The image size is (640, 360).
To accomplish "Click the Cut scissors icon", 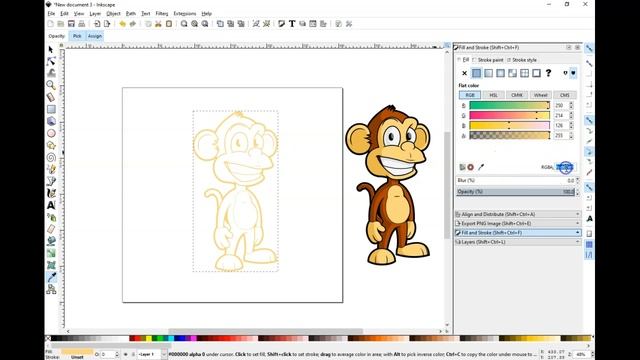I will [x=158, y=24].
